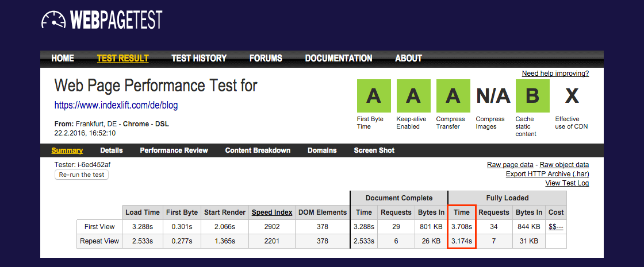Open the Raw page data link
This screenshot has height=267, width=644.
point(510,165)
